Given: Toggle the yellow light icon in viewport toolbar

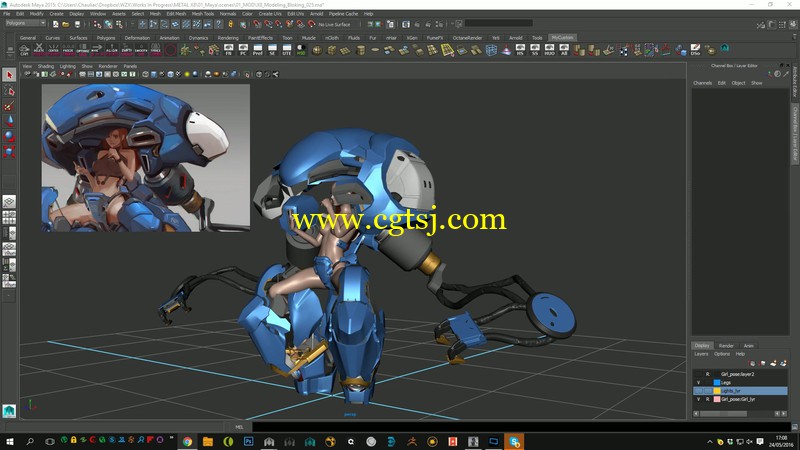Looking at the screenshot, I should [187, 74].
